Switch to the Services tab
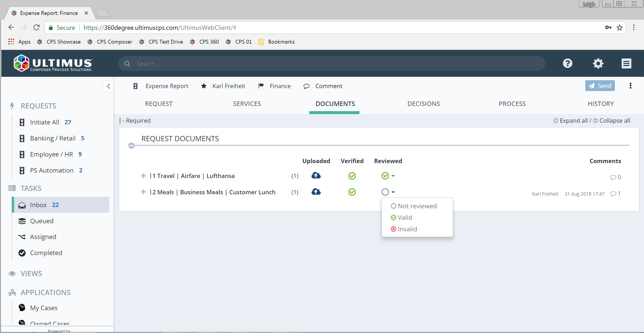This screenshot has height=333, width=644. click(247, 104)
